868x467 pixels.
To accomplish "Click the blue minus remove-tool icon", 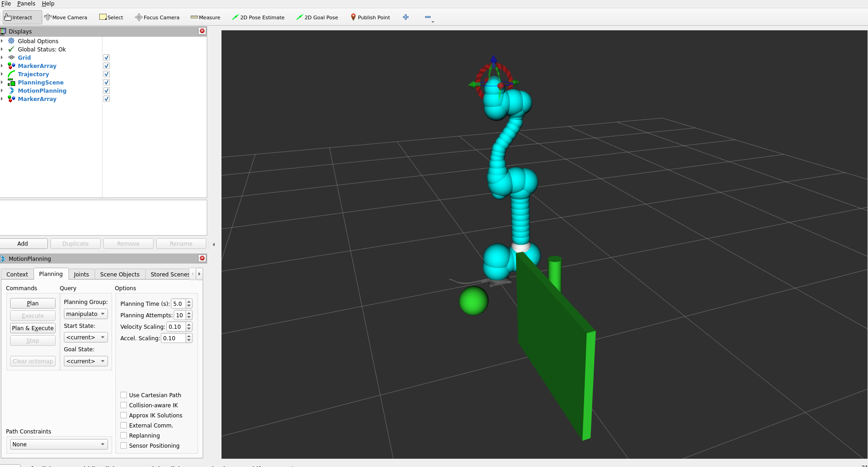I will pos(428,17).
